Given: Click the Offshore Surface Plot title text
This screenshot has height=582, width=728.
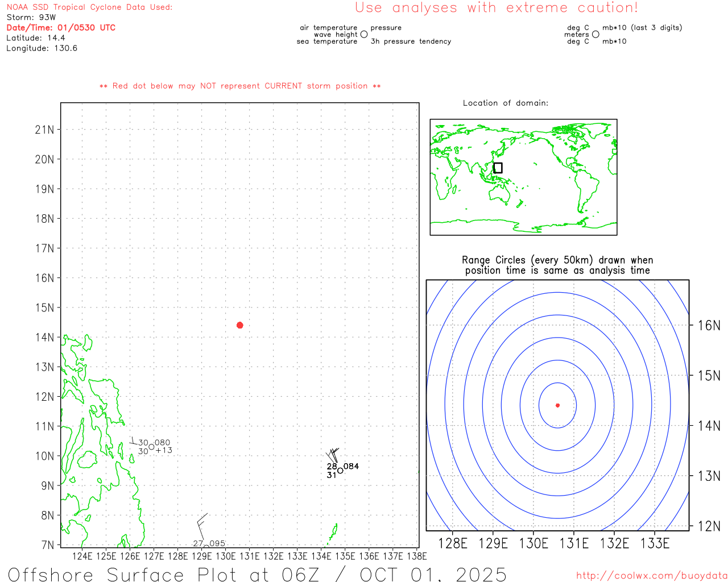Looking at the screenshot, I should pyautogui.click(x=257, y=574).
